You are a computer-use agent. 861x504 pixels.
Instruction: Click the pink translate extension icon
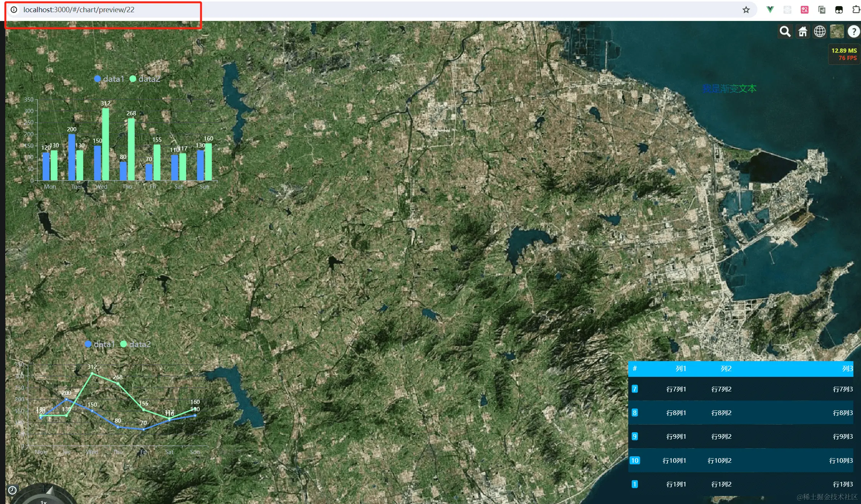click(x=804, y=10)
